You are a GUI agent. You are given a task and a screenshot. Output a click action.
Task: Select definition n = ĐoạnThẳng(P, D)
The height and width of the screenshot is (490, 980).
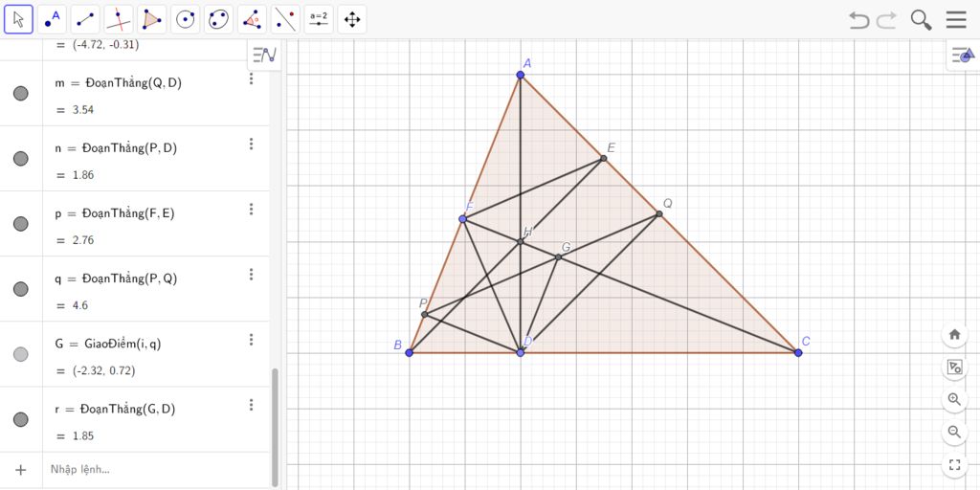[116, 148]
